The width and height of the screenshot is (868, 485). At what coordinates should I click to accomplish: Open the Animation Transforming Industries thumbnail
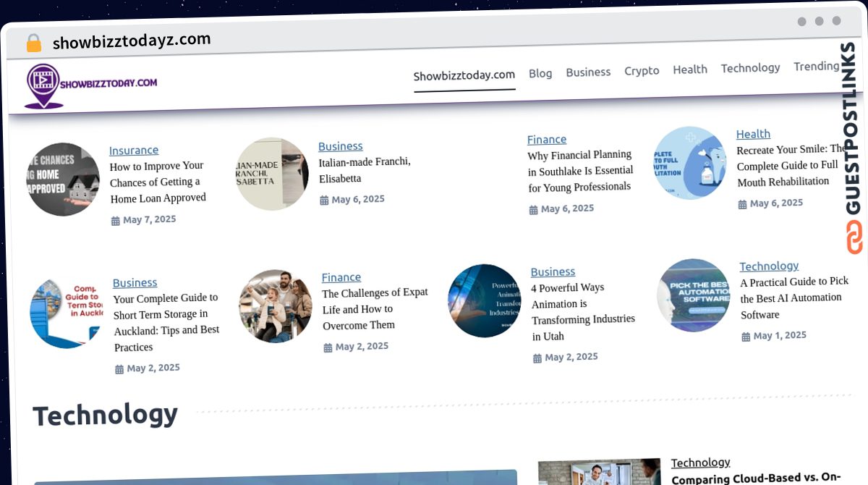(x=485, y=300)
